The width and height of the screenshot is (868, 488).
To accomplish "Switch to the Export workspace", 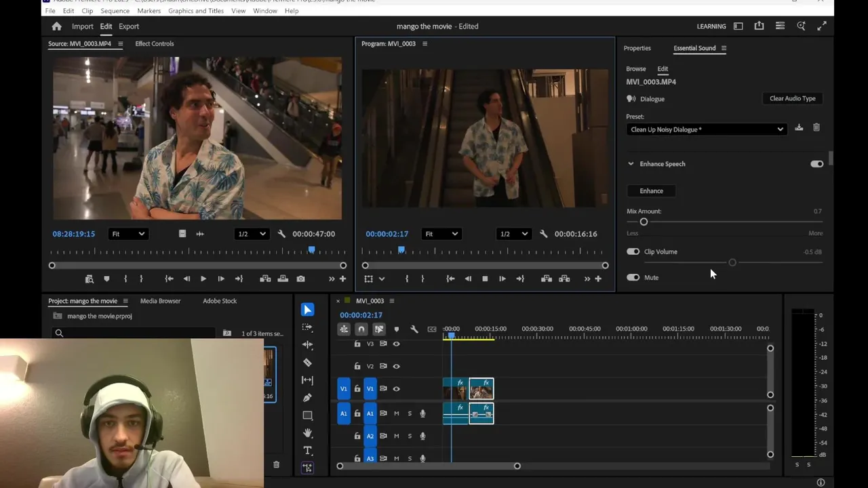I will coord(129,26).
